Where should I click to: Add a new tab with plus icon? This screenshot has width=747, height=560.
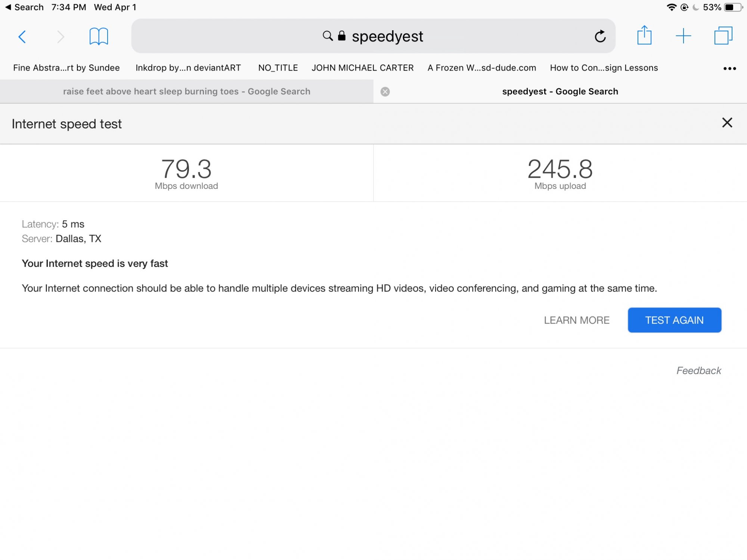683,36
